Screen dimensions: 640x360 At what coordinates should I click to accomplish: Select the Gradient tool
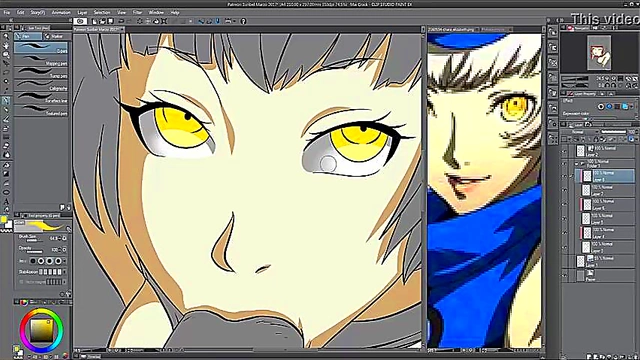click(x=6, y=174)
